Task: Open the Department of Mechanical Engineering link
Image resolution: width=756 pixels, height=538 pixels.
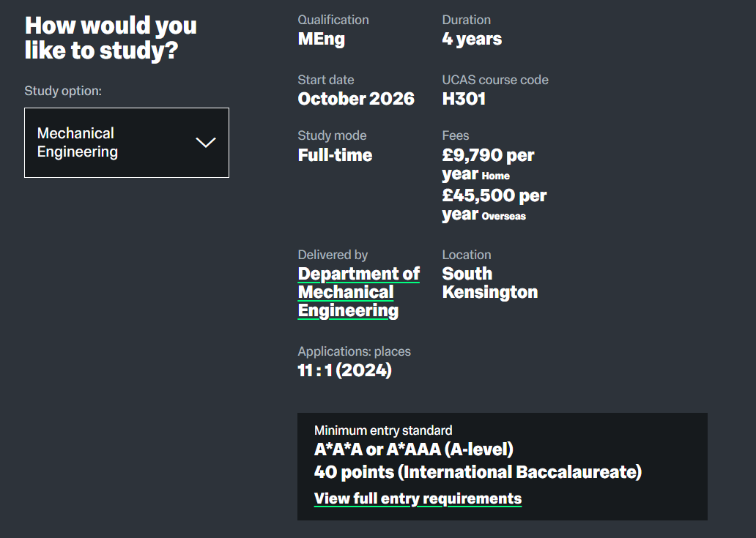Action: [359, 292]
